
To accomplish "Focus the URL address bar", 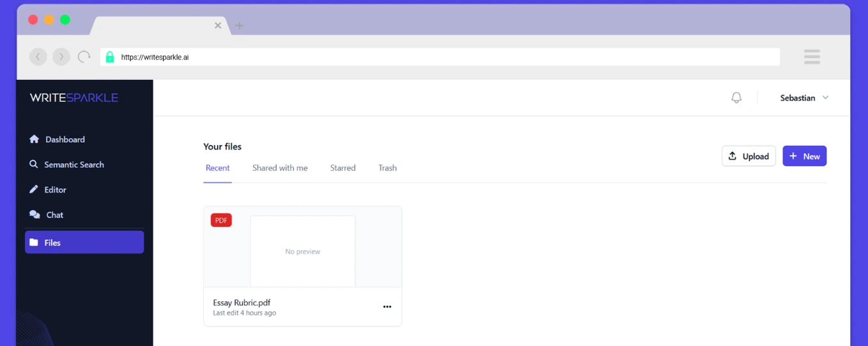I will pyautogui.click(x=440, y=57).
